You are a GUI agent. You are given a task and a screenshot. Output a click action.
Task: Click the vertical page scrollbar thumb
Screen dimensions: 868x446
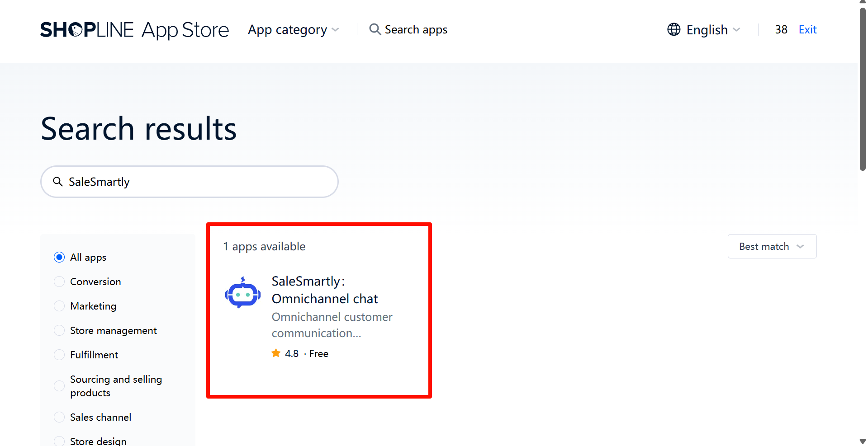pos(863,90)
